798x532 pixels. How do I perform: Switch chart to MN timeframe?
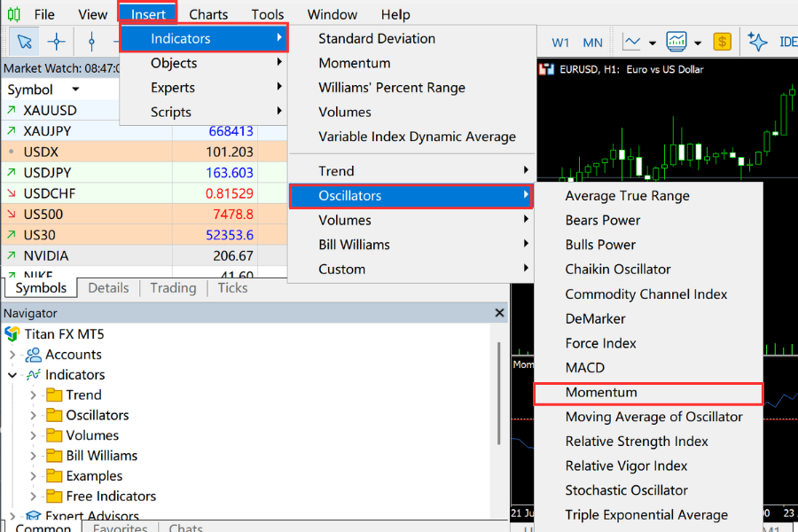pos(592,43)
